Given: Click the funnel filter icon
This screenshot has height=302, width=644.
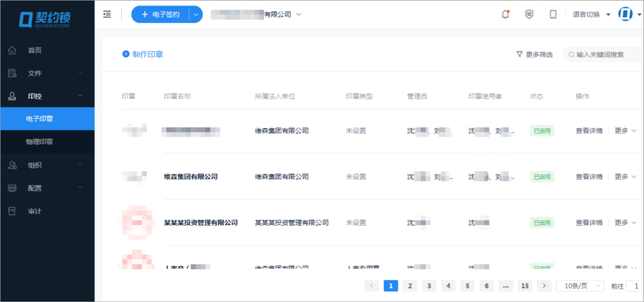Looking at the screenshot, I should [519, 54].
